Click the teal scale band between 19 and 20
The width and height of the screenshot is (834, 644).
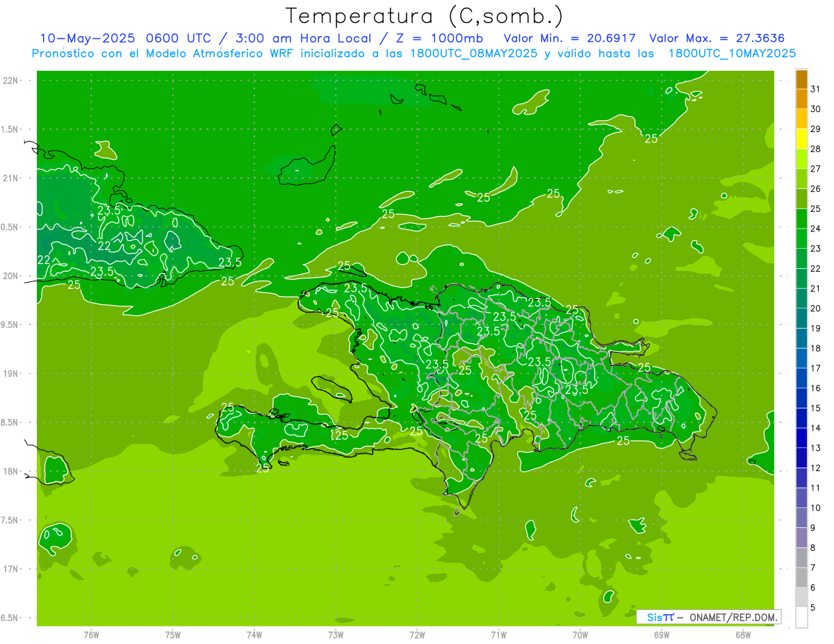(801, 318)
